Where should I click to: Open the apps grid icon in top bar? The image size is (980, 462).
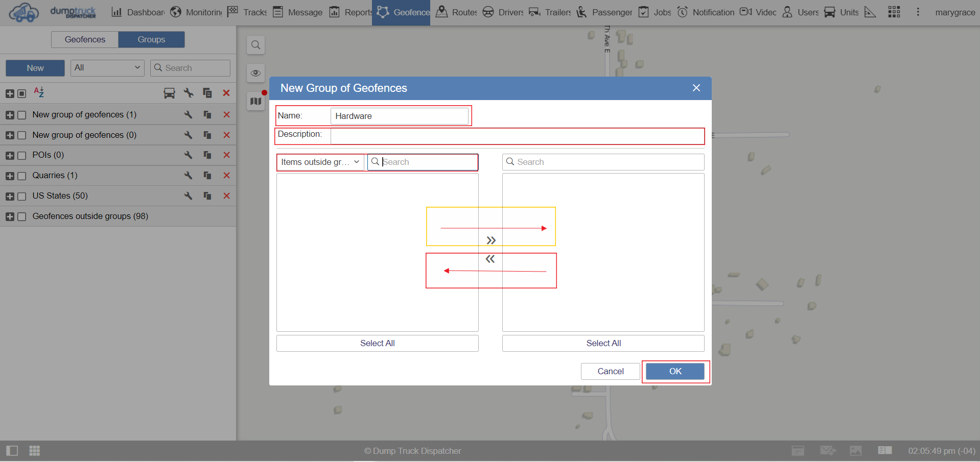[894, 12]
